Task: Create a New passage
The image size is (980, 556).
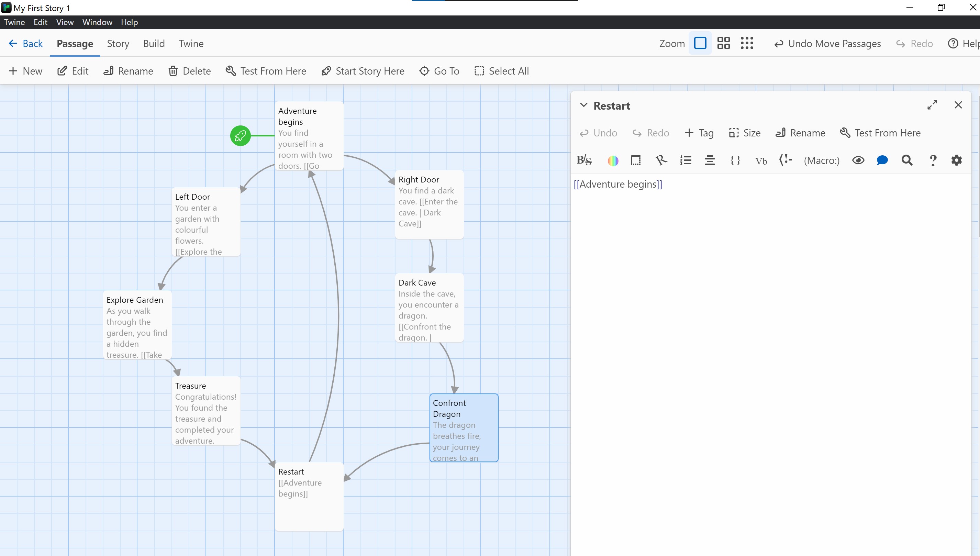Action: coord(25,71)
